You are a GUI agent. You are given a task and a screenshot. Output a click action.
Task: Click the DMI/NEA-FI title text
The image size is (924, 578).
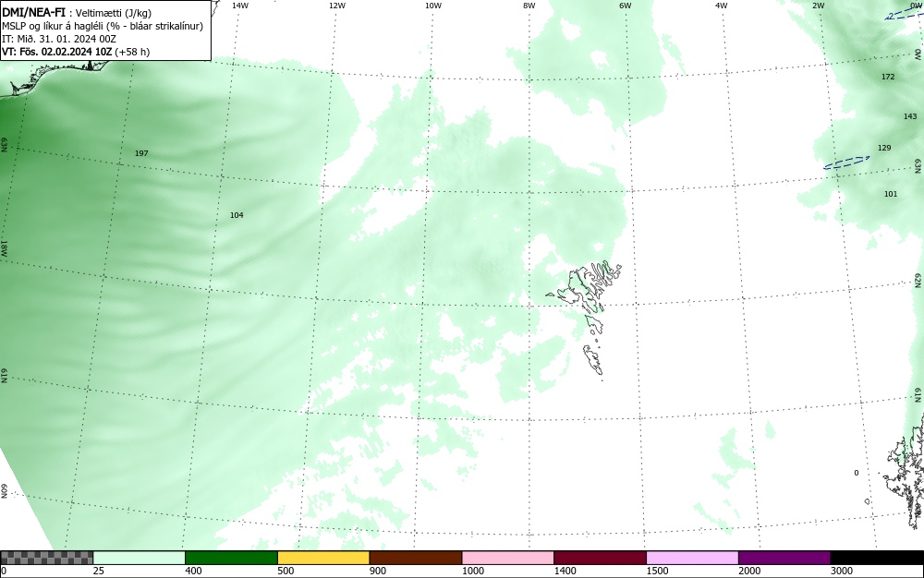[x=33, y=13]
